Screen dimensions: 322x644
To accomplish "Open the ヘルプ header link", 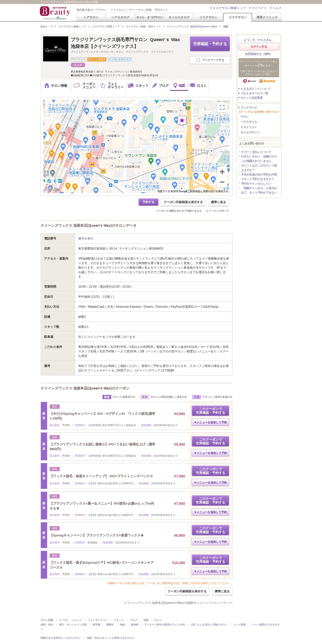I will [x=277, y=8].
